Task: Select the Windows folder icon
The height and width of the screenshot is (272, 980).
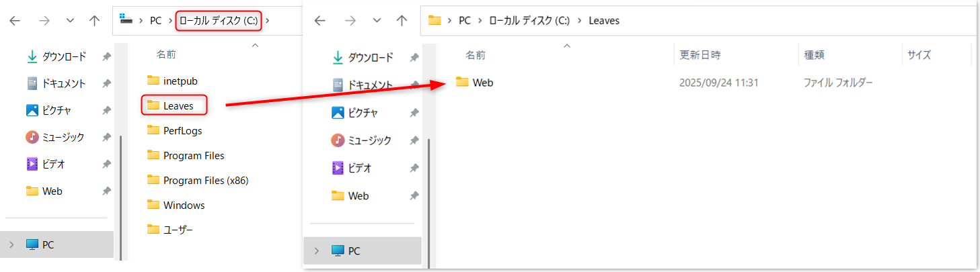Action: pos(153,205)
